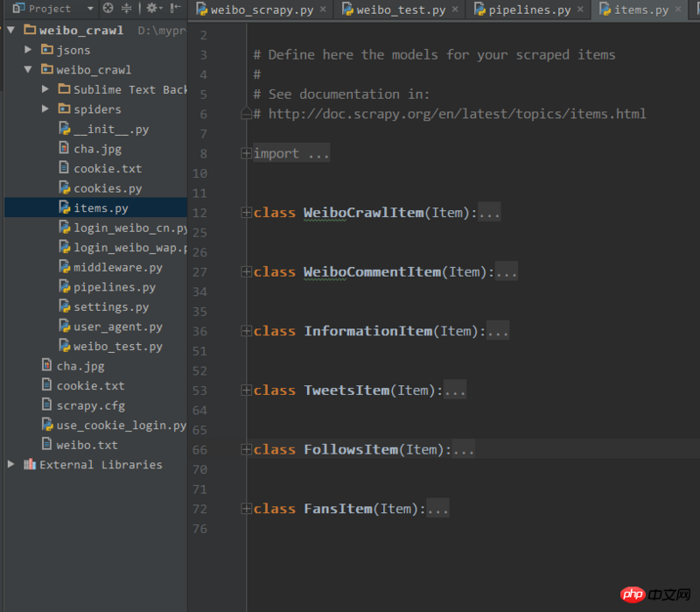
Task: Switch to the pipelines.py tab
Action: (528, 11)
